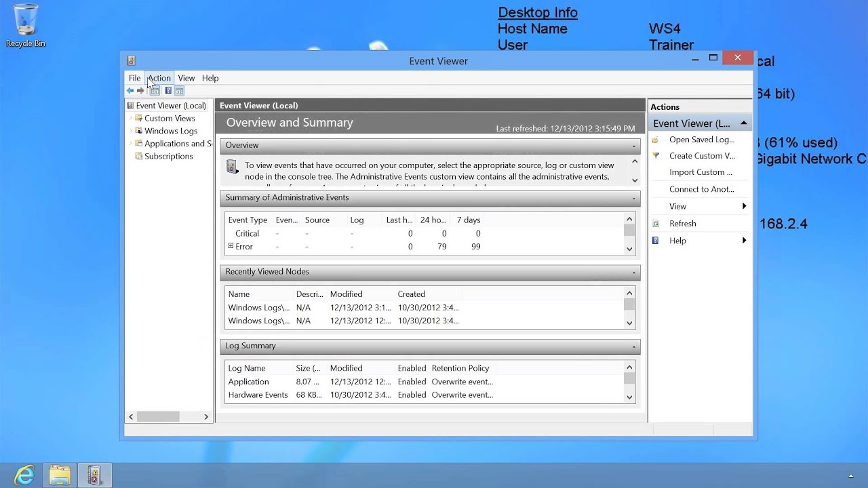This screenshot has width=868, height=488.
Task: Collapse Summary of Administrative Events section
Action: [x=634, y=198]
